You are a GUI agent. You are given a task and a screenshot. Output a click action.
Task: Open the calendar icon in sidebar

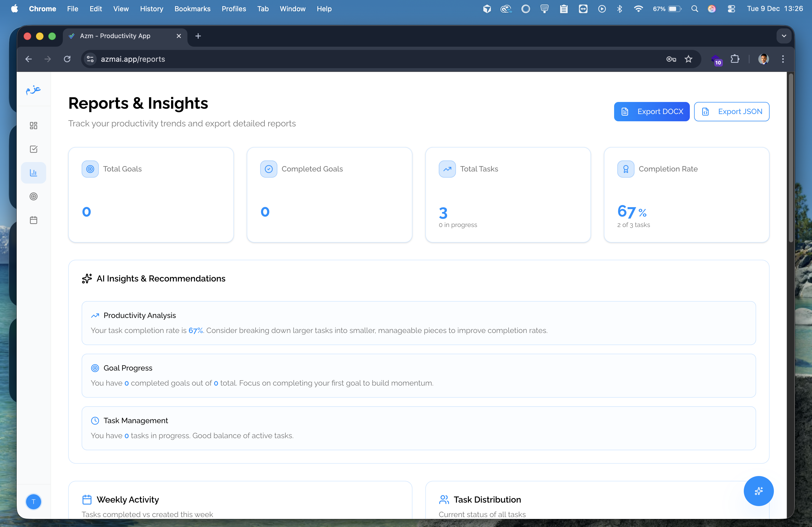pos(34,220)
